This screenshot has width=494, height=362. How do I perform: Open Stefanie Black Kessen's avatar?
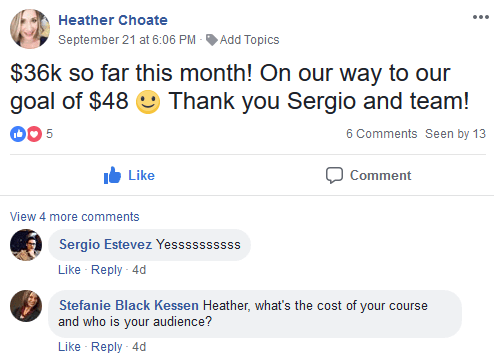click(26, 306)
